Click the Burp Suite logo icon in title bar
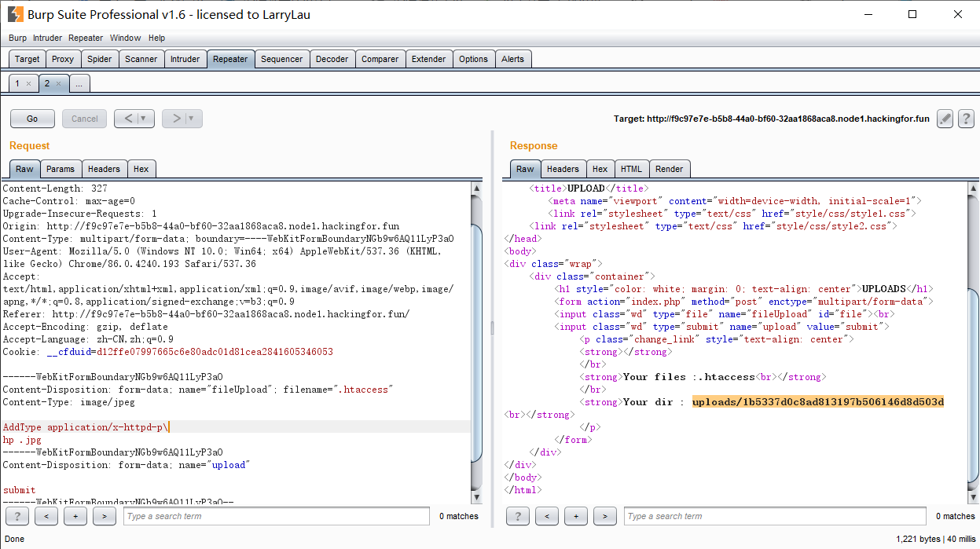 [14, 14]
